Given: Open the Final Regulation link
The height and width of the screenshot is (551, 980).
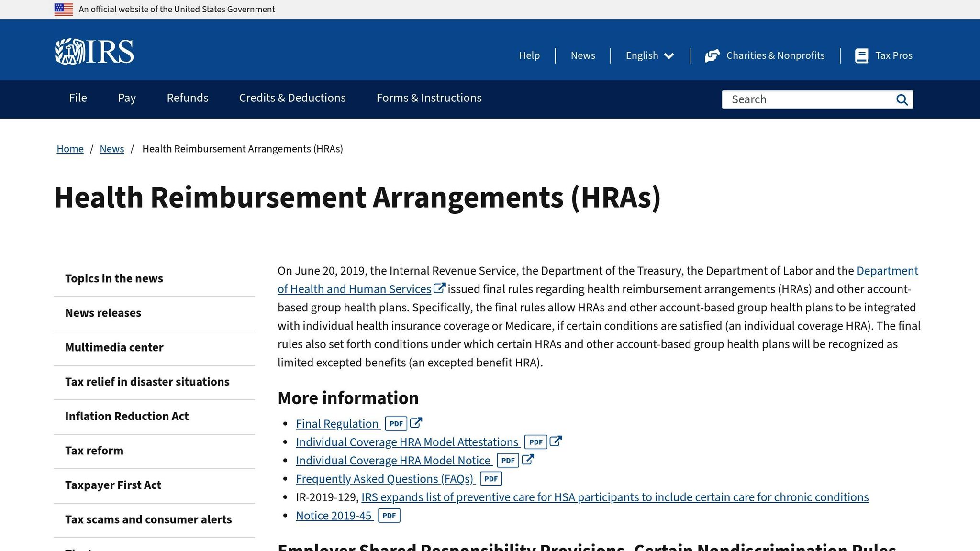Looking at the screenshot, I should (337, 424).
